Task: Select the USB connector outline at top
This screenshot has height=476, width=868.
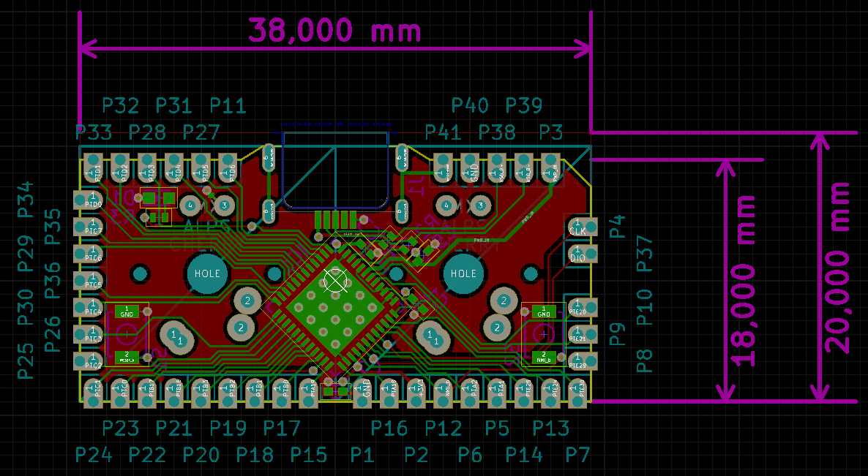Action: pos(335,168)
